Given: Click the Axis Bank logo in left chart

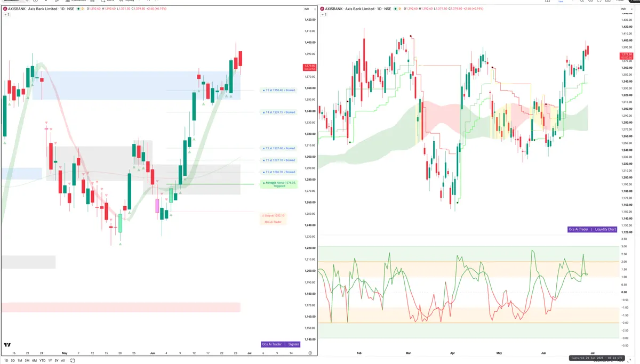Looking at the screenshot, I should (x=5, y=9).
